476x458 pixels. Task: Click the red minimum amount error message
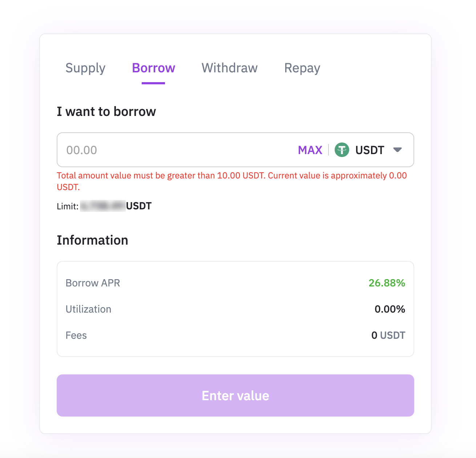pyautogui.click(x=232, y=181)
